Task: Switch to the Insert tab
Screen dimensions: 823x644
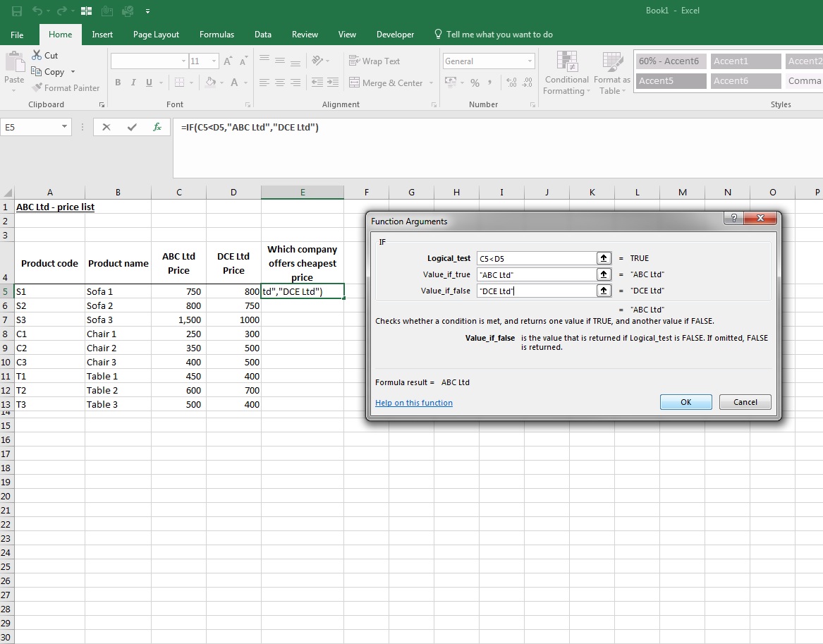Action: pos(102,35)
